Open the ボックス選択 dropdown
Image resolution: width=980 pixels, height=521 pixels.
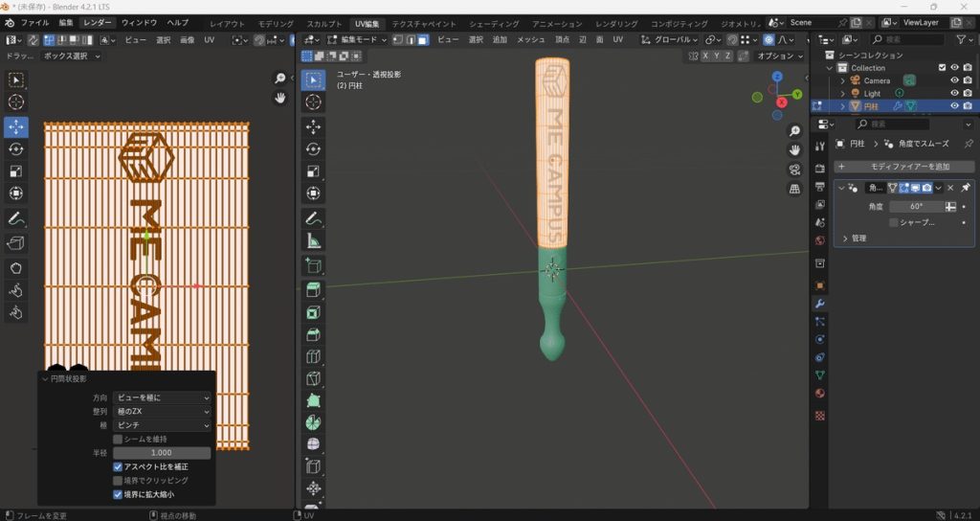coord(71,56)
